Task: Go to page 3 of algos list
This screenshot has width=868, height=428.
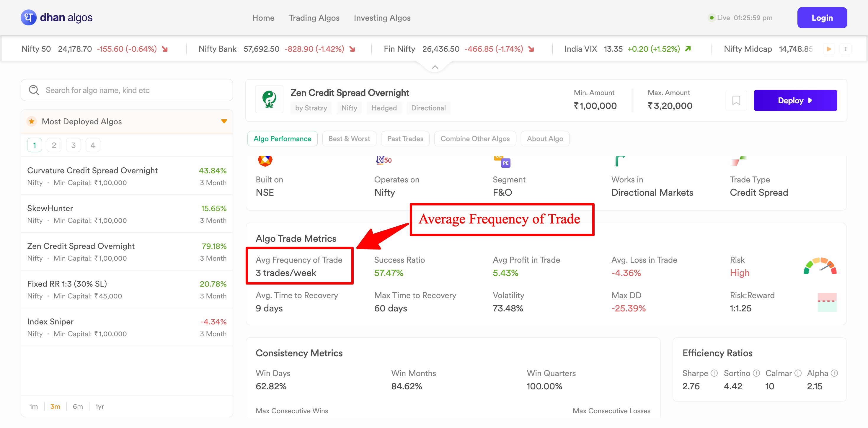Action: 74,145
